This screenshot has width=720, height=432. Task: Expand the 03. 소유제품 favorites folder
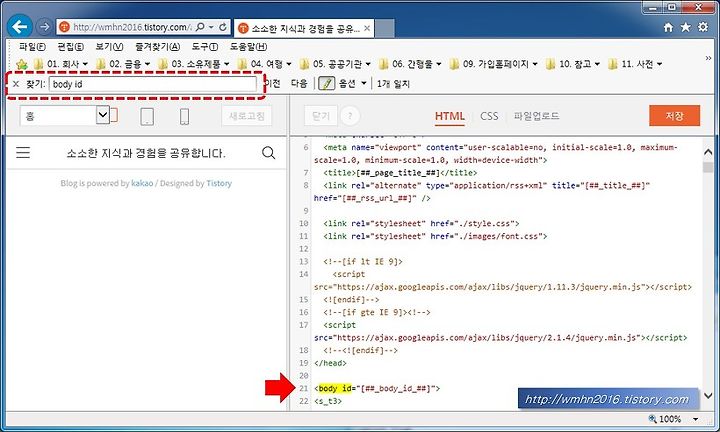[194, 64]
